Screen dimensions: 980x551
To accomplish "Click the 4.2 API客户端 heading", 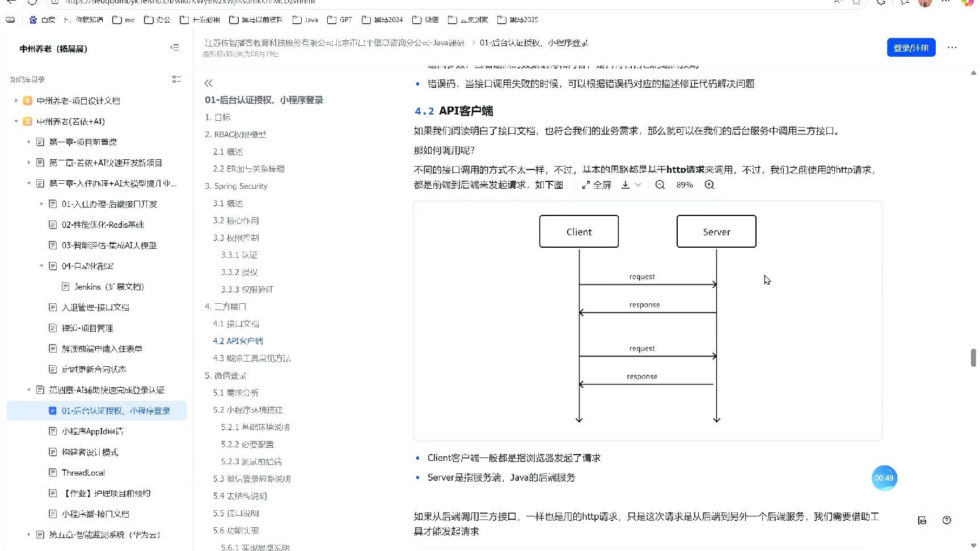I will 454,111.
